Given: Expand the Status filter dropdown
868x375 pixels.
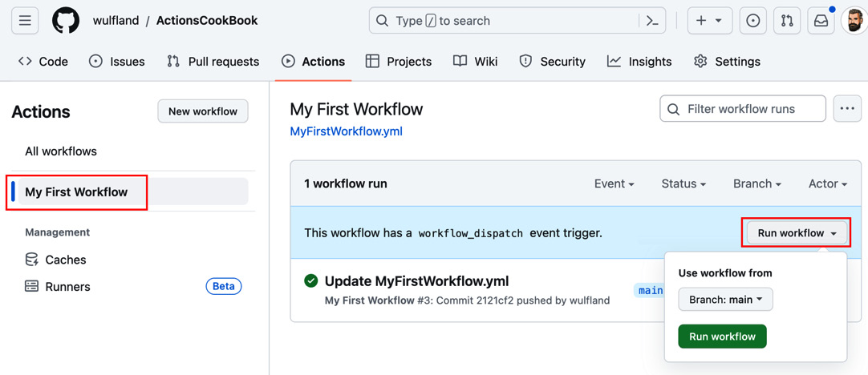Looking at the screenshot, I should tap(683, 183).
